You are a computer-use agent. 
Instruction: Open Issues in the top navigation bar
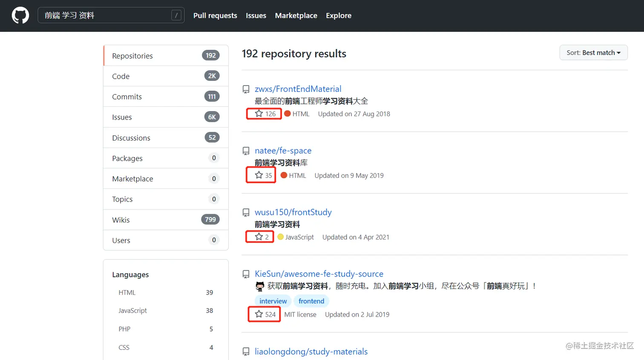[256, 15]
